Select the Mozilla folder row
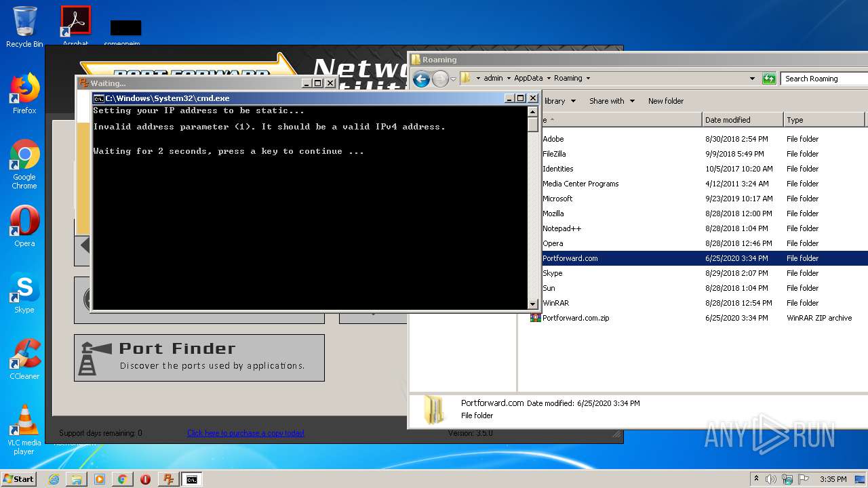868x488 pixels. click(x=698, y=213)
